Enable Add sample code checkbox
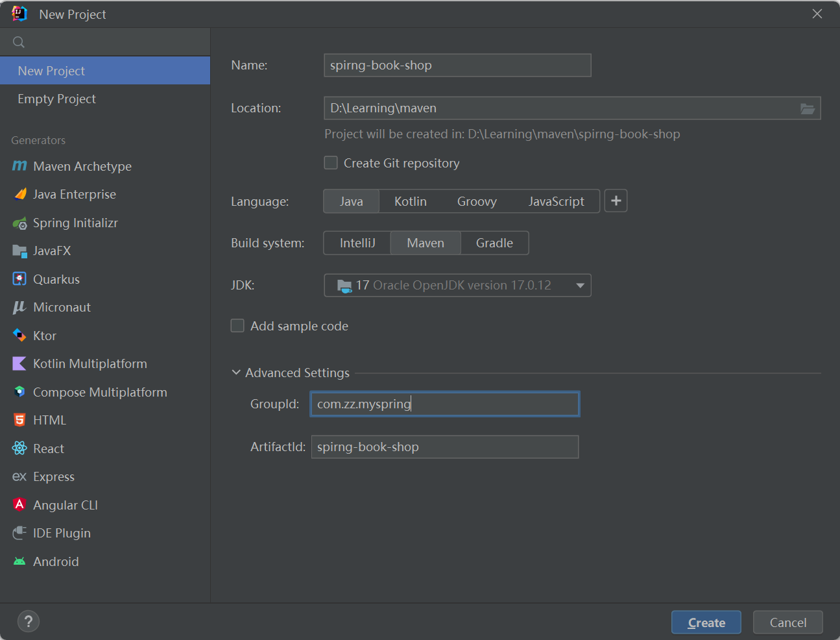840x640 pixels. point(237,326)
